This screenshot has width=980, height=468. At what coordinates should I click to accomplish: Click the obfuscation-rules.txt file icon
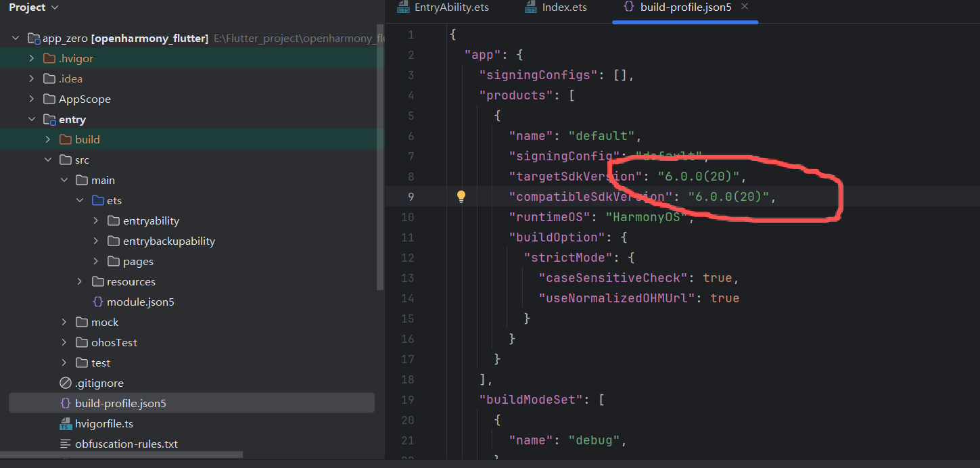(x=66, y=444)
